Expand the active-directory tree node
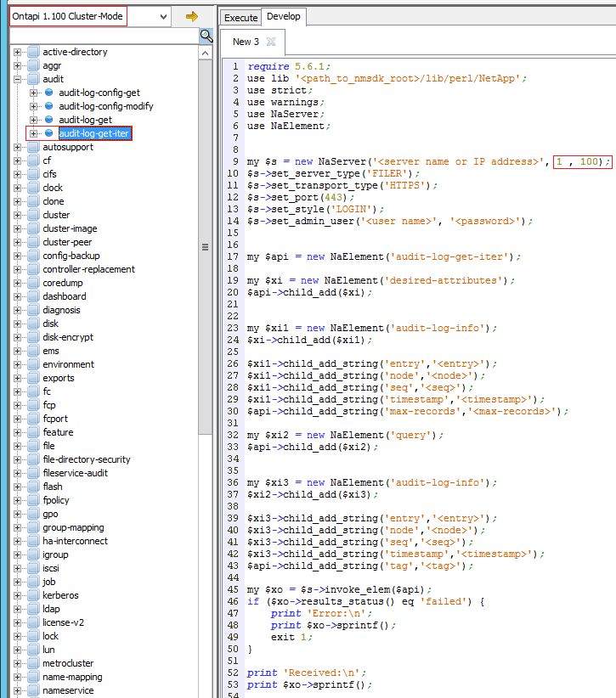This screenshot has height=698, width=616. point(18,52)
